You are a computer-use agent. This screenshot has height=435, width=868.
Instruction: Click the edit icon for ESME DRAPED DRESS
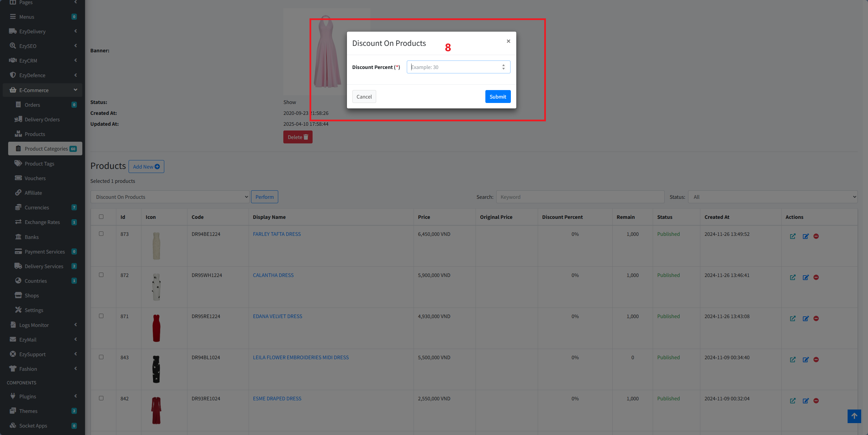click(805, 401)
